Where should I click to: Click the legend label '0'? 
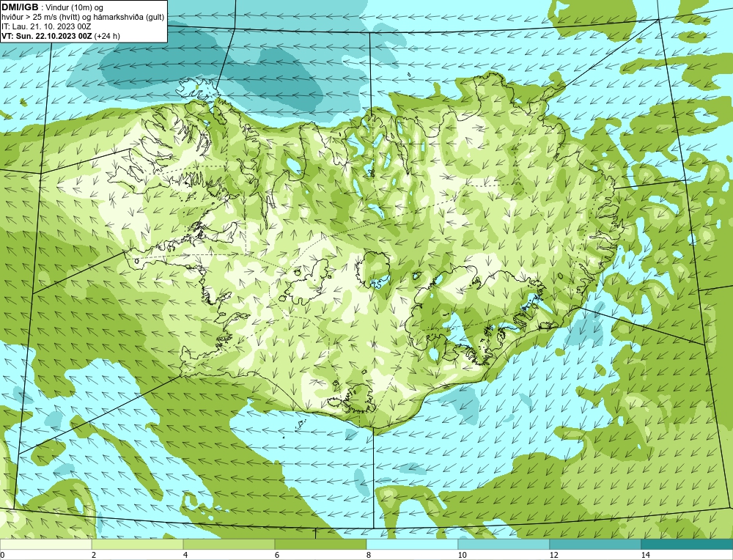click(x=2, y=555)
